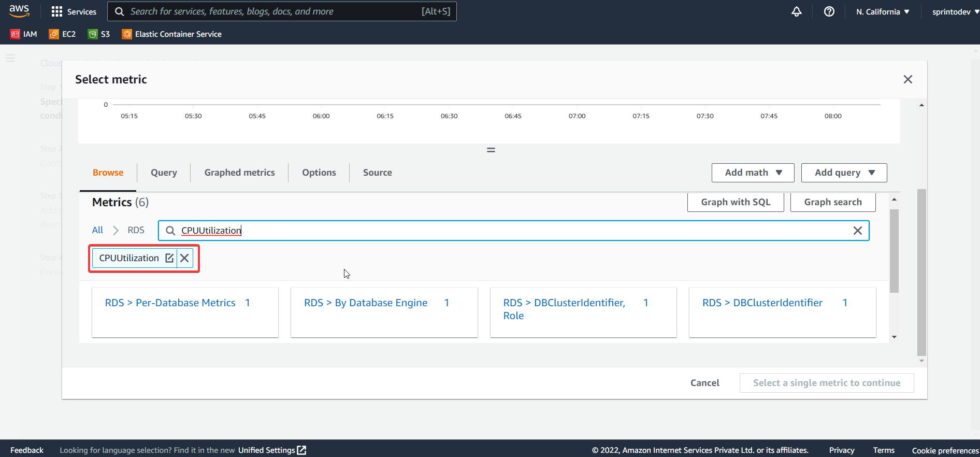Close the Select metric dialog
The height and width of the screenshot is (457, 980).
[x=908, y=79]
